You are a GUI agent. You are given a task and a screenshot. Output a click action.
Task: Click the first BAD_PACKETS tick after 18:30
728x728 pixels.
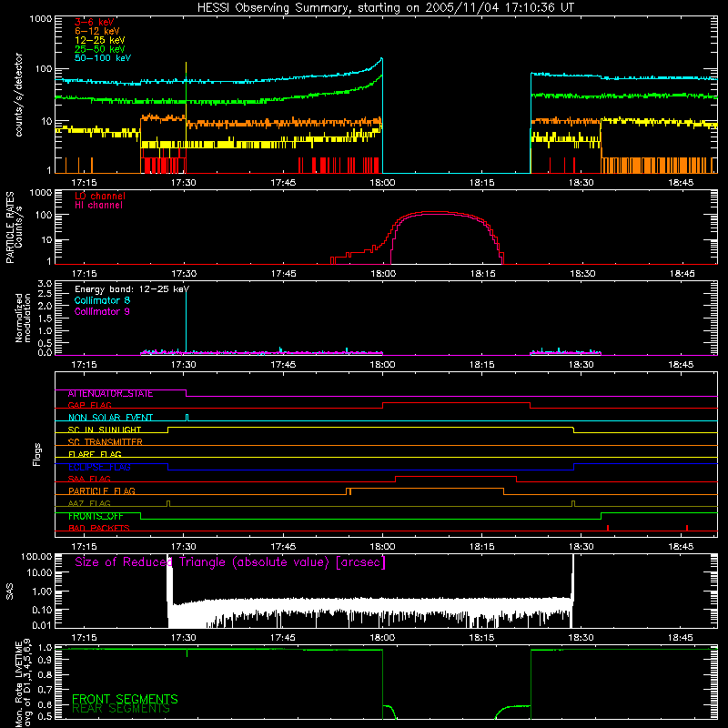click(608, 528)
